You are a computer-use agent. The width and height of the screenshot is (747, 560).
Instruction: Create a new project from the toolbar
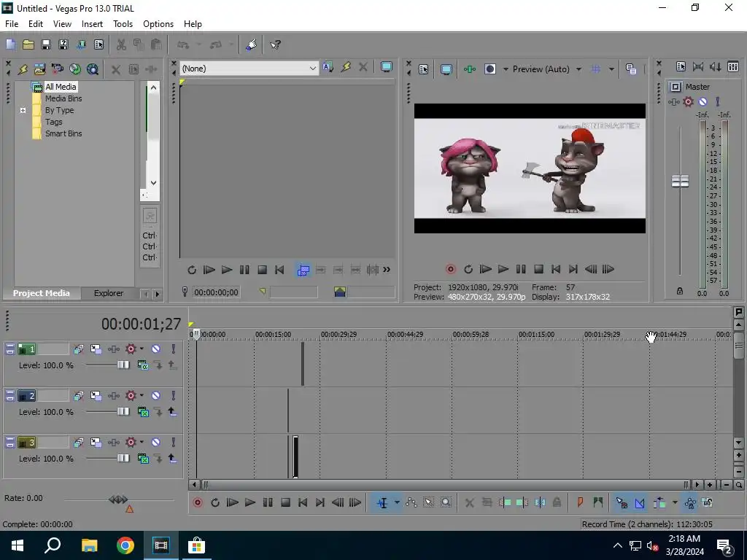click(10, 44)
